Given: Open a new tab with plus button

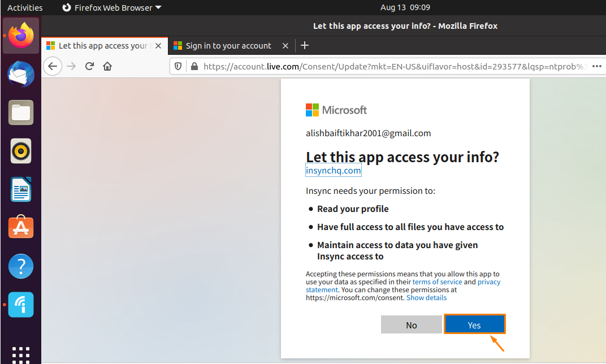Looking at the screenshot, I should pos(305,46).
